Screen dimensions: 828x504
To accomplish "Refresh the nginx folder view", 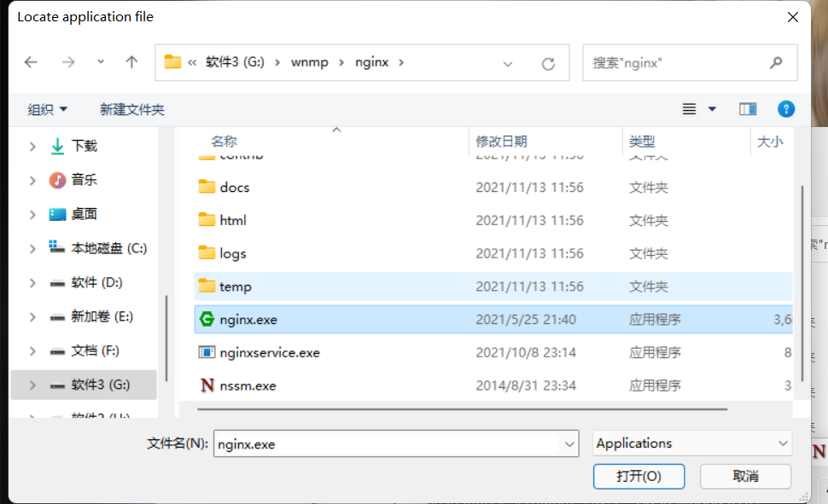I will coord(548,64).
